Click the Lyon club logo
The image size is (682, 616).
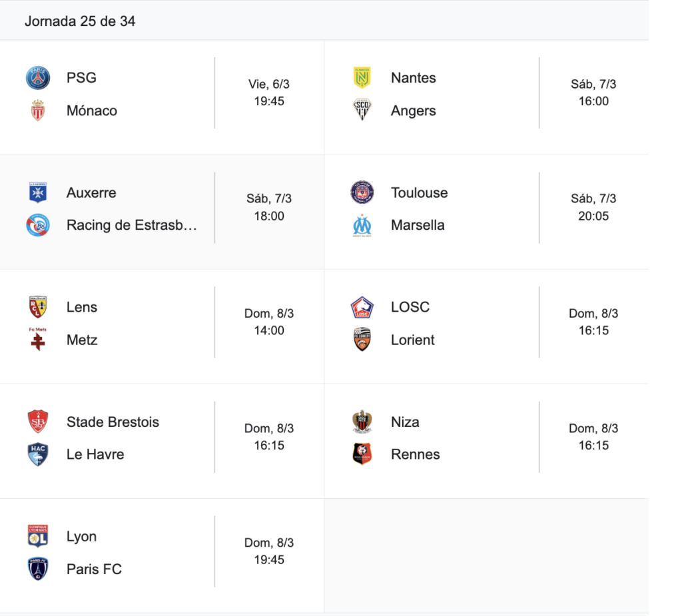pyautogui.click(x=38, y=536)
